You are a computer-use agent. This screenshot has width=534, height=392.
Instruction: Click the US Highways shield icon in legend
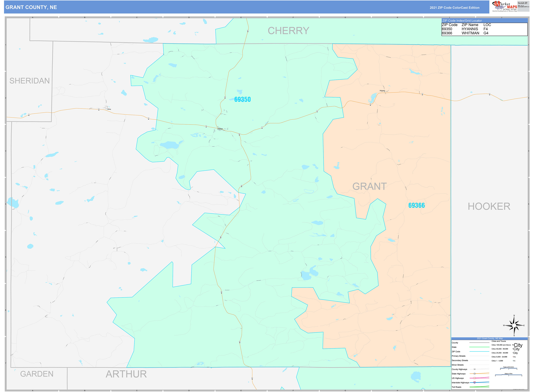[474, 378]
